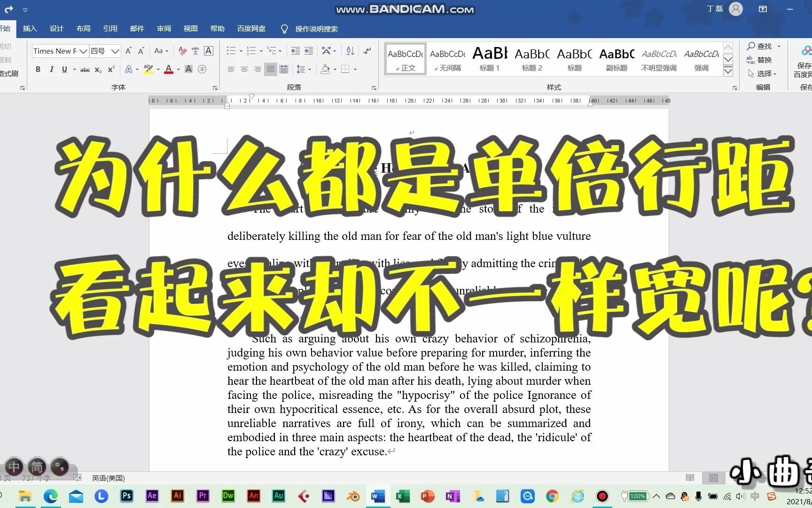
Task: Toggle the bulleted list
Action: [230, 51]
